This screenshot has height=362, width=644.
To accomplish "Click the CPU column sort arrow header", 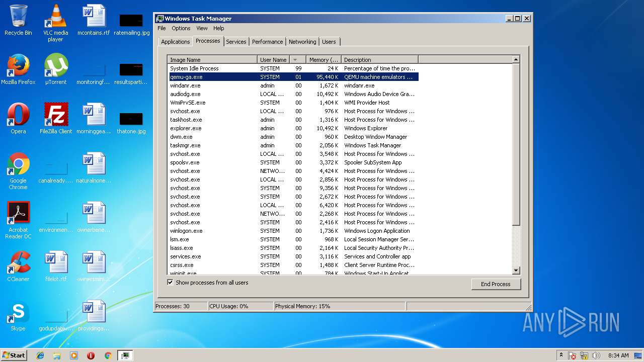I will [x=297, y=60].
